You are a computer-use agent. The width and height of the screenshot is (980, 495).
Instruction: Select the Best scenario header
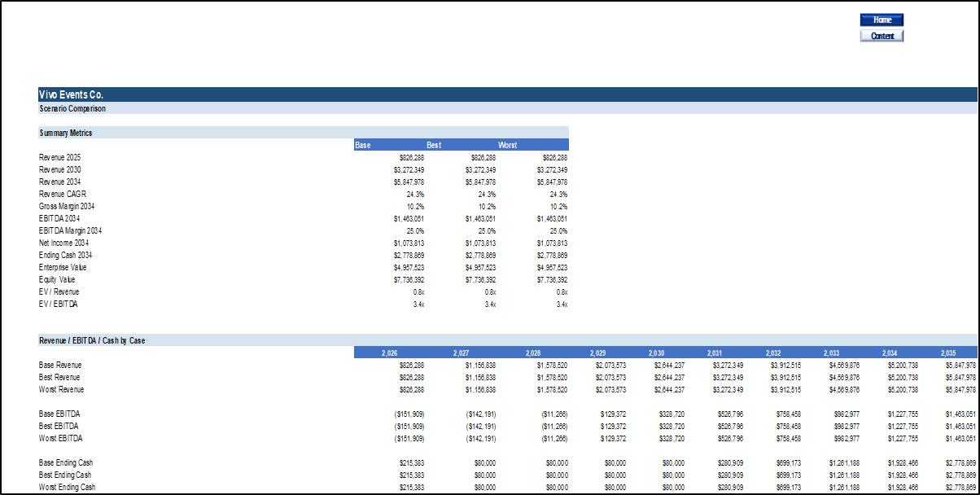(432, 144)
